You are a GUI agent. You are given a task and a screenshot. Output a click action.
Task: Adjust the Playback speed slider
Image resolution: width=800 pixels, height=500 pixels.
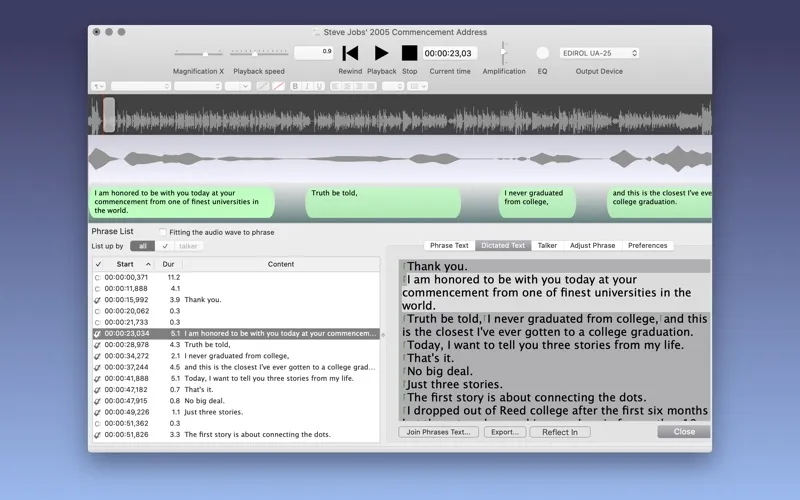[259, 53]
